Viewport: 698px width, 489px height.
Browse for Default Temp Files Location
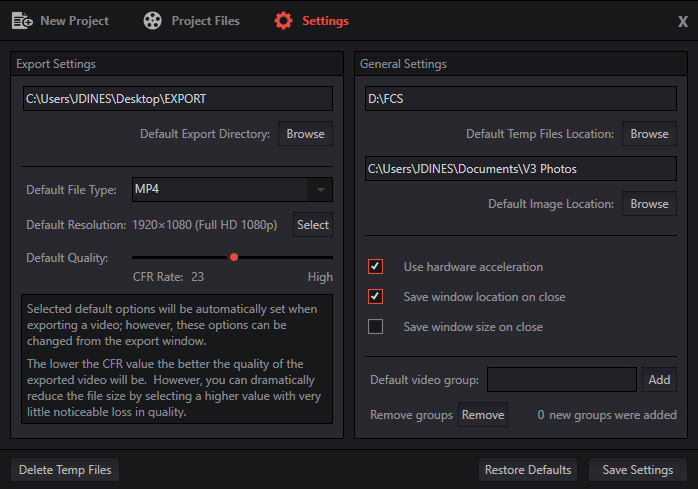pyautogui.click(x=649, y=134)
